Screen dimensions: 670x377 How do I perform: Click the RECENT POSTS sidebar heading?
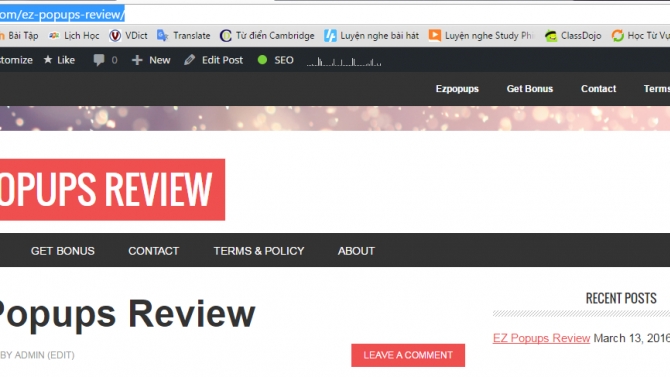(x=621, y=298)
